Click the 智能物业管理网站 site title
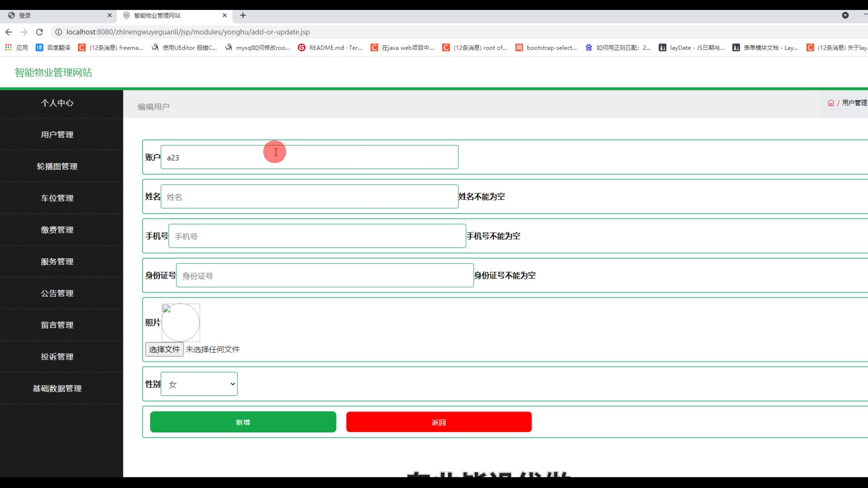 point(53,72)
